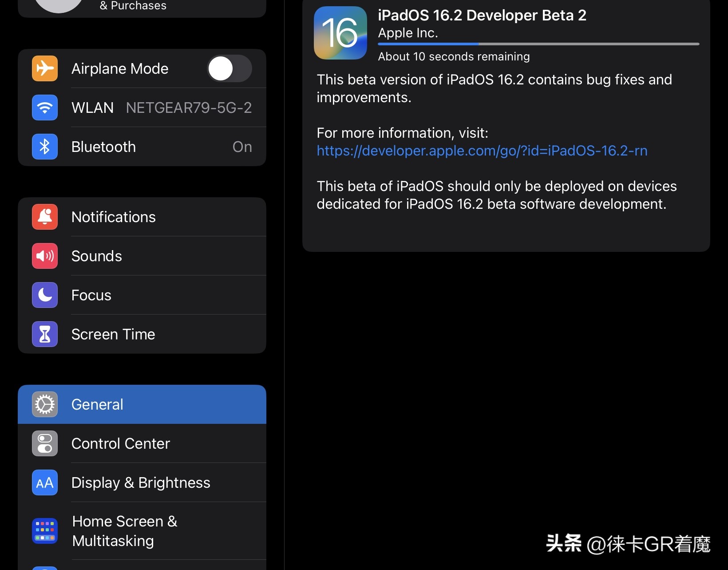This screenshot has width=728, height=570.
Task: Tap the iPadOS 16.2 Developer Beta 2 title
Action: (x=482, y=15)
